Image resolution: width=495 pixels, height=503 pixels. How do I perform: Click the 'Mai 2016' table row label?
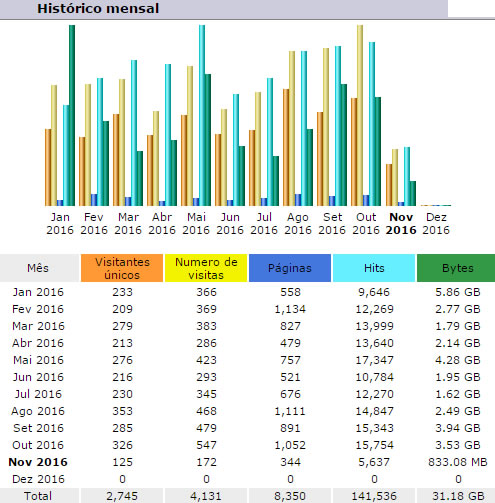(x=38, y=360)
